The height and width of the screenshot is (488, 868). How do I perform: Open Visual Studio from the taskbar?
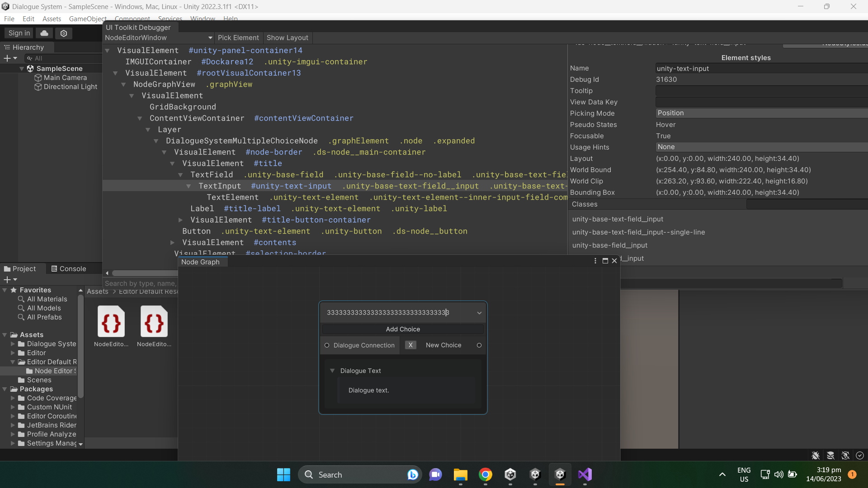pyautogui.click(x=585, y=474)
